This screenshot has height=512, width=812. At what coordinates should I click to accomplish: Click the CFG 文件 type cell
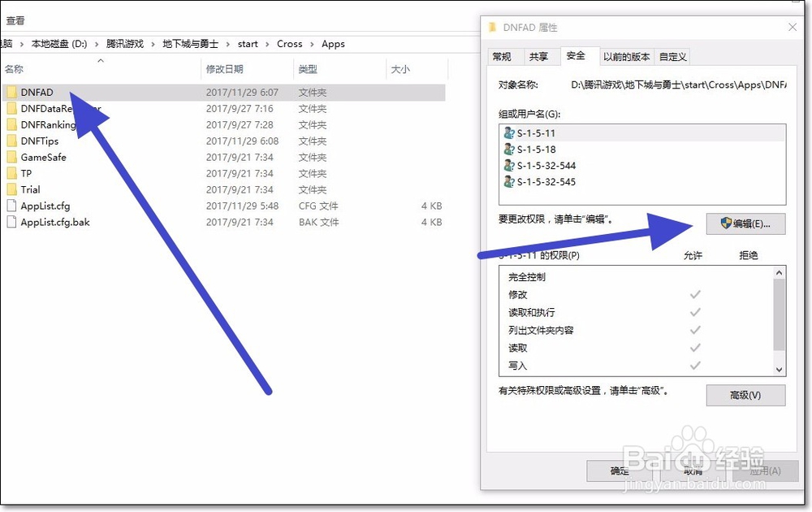pos(318,206)
